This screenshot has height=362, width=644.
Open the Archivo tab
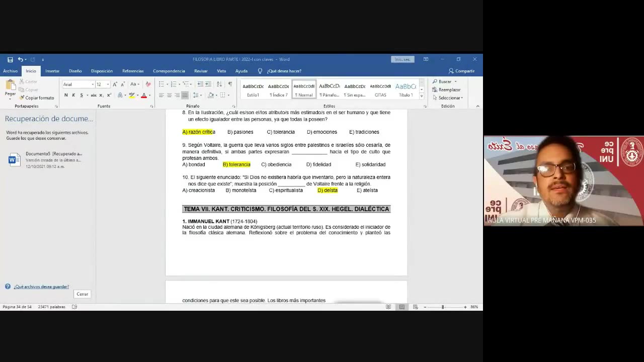point(10,71)
